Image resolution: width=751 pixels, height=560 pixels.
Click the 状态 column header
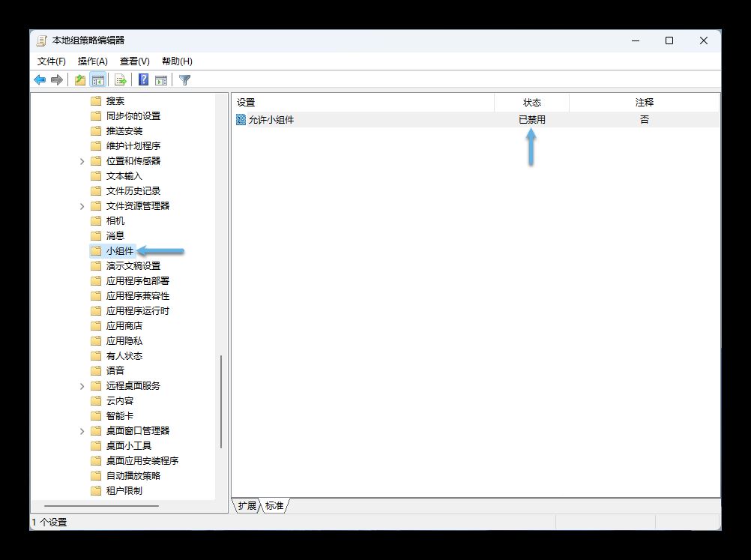coord(531,103)
